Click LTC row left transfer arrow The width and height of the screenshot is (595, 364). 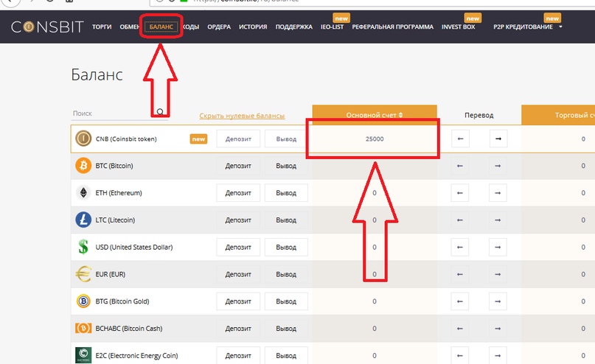[x=460, y=220]
